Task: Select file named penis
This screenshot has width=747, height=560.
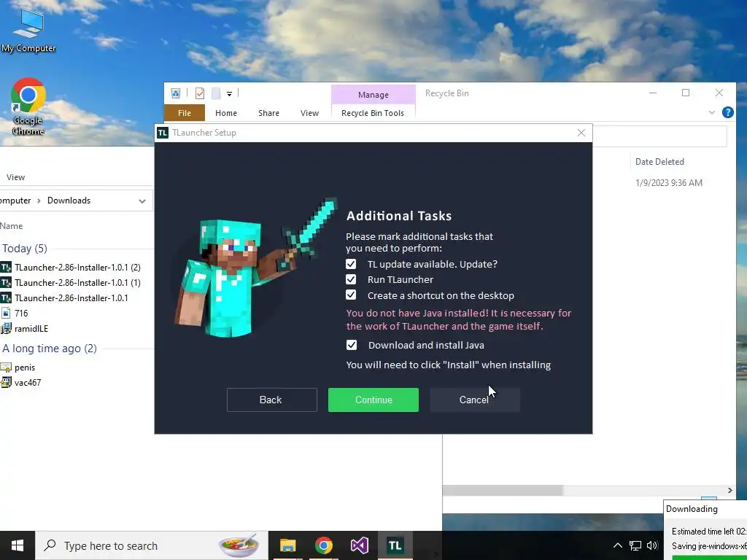Action: pyautogui.click(x=25, y=367)
